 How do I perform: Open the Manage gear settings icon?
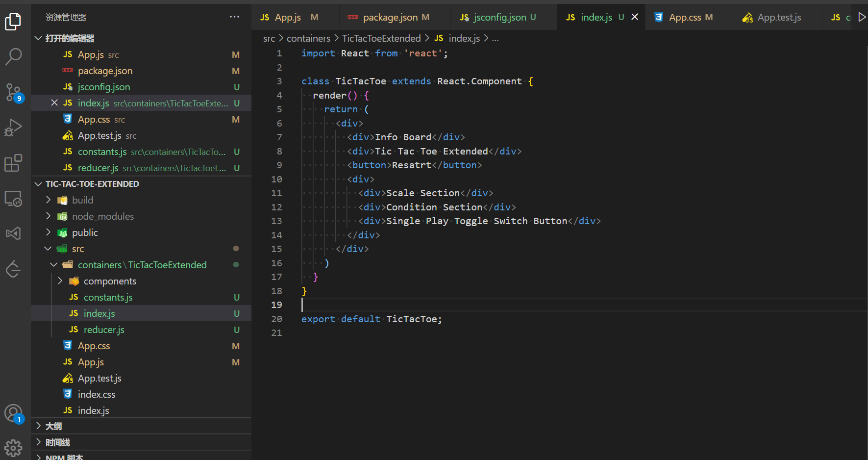click(x=13, y=448)
